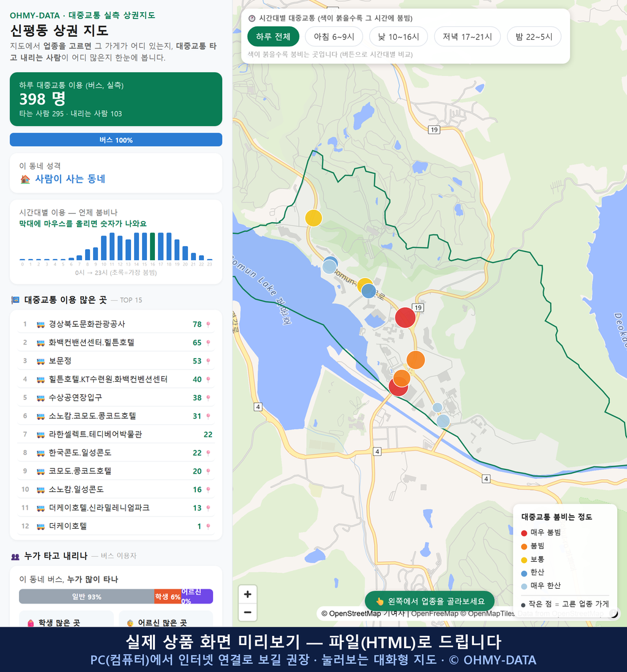Click the house icon beside 사람이 사는 동네

coord(25,179)
